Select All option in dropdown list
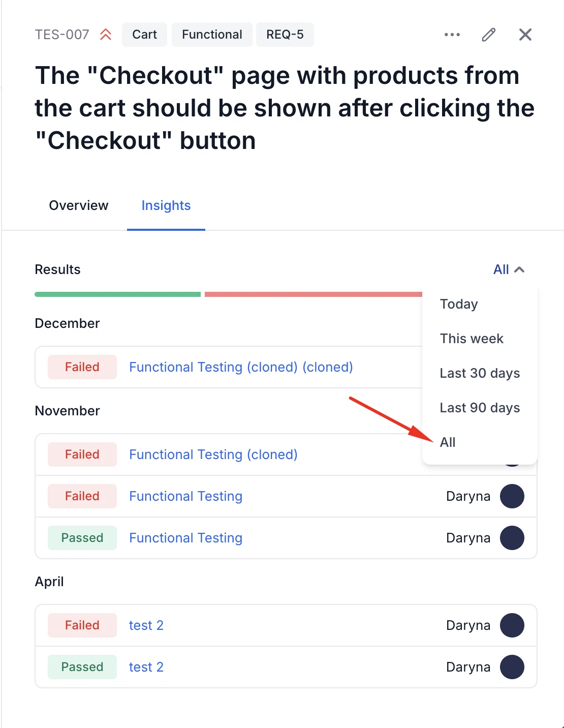564x728 pixels. tap(448, 442)
